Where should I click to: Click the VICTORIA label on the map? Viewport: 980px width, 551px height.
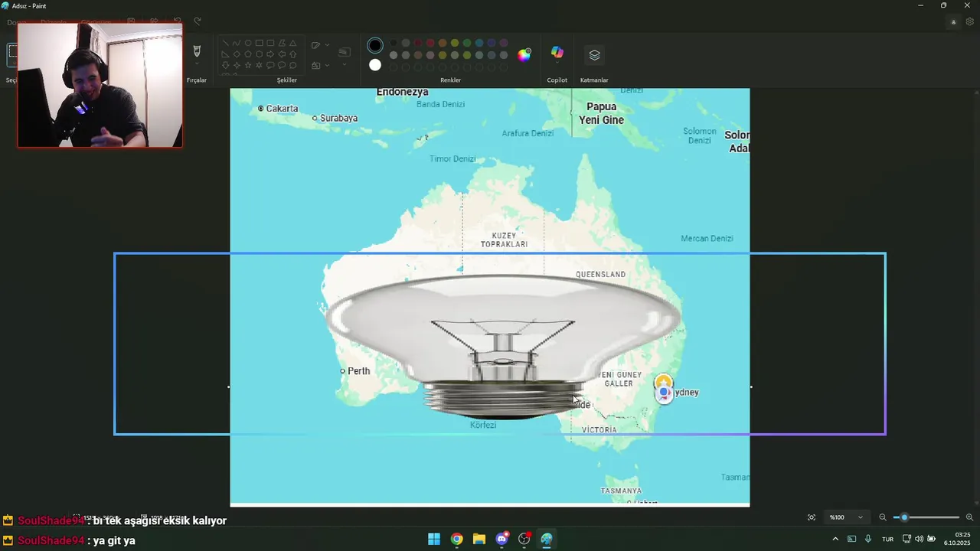click(599, 430)
